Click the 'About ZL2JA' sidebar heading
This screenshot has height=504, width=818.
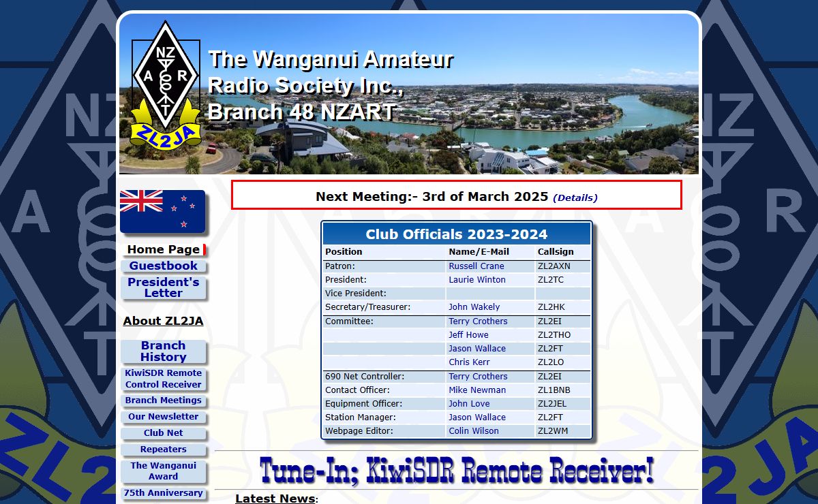(163, 321)
